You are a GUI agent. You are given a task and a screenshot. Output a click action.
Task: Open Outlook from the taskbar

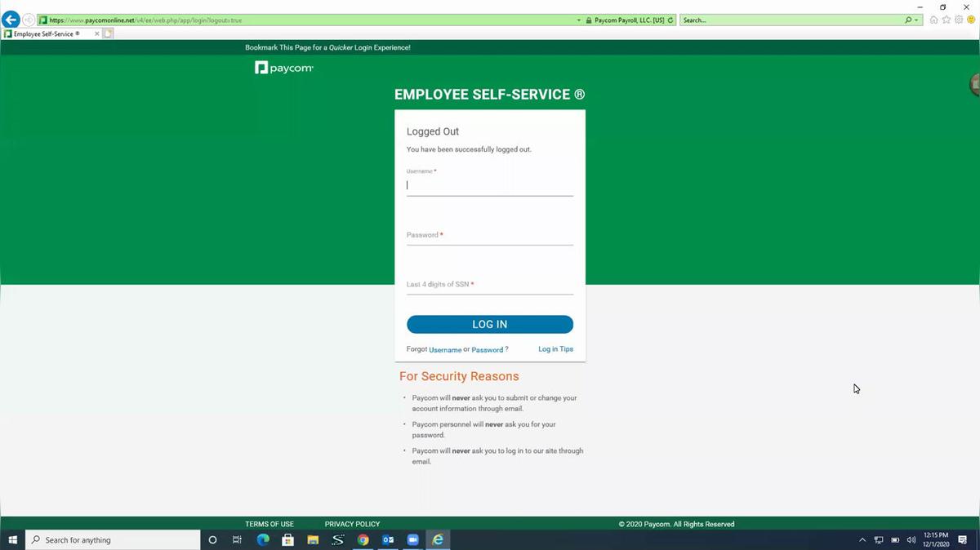pyautogui.click(x=388, y=539)
